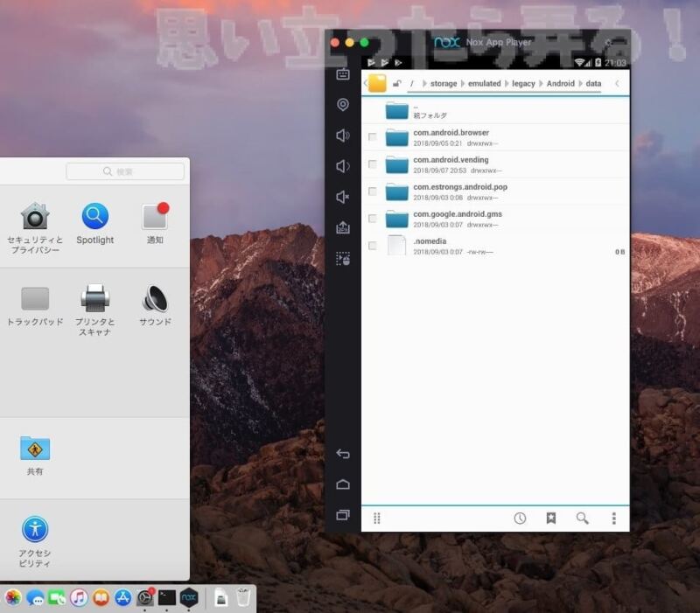Check the com.estrongs.android.pop checkbox
700x613 pixels.
point(373,192)
